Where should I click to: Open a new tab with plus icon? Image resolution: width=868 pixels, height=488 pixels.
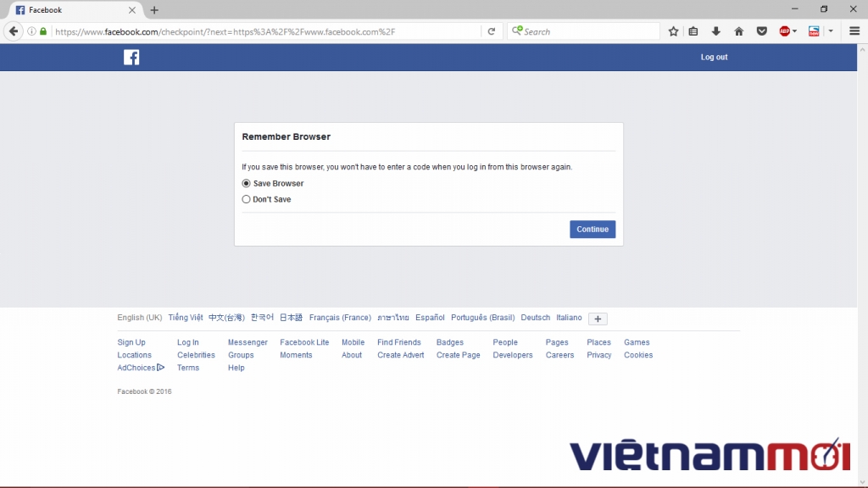154,10
